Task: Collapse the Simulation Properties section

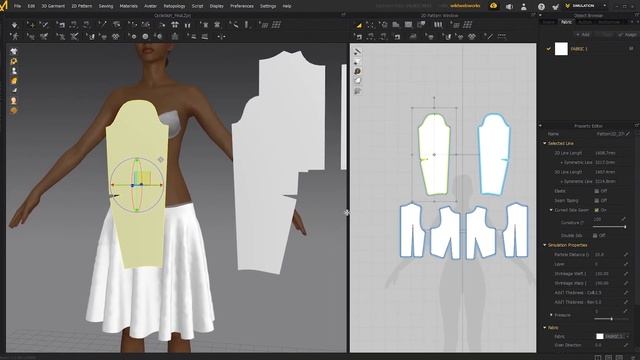Action: 545,245
